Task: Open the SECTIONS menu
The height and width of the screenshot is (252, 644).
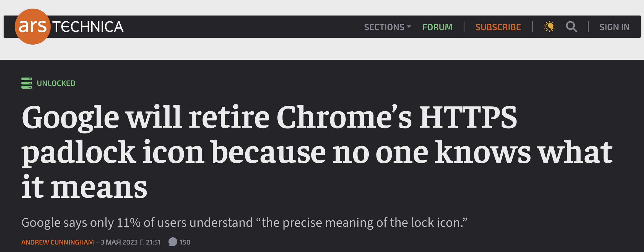Action: tap(384, 27)
